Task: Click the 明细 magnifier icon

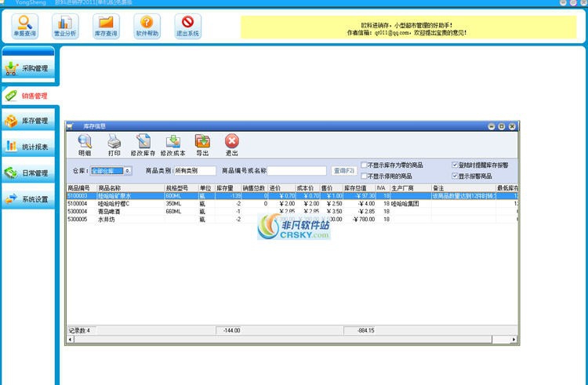Action: point(85,144)
